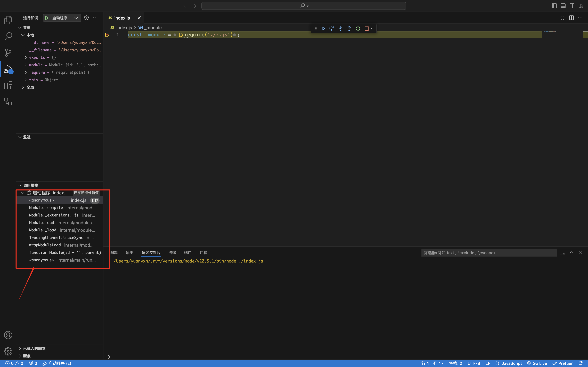
Task: Open the Source Control view
Action: pyautogui.click(x=8, y=53)
